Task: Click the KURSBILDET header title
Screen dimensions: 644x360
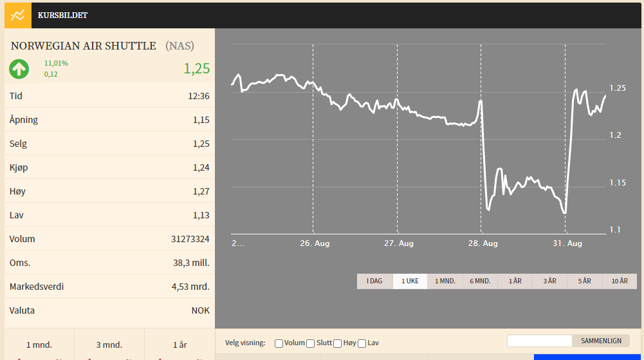Action: coord(63,15)
